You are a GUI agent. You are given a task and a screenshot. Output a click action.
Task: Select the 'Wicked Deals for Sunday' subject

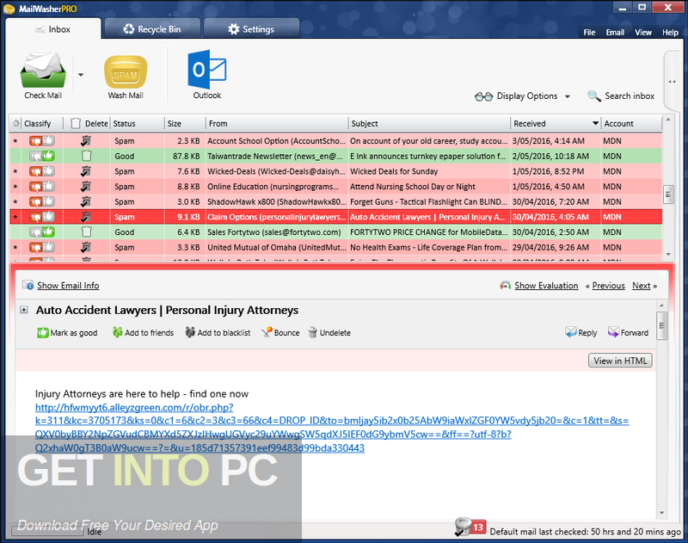pyautogui.click(x=394, y=171)
